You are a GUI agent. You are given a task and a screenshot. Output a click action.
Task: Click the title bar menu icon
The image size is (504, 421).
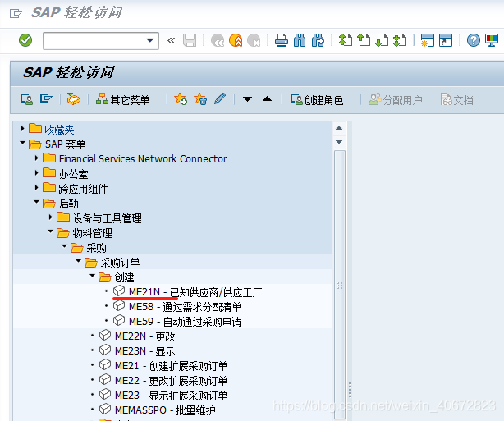click(16, 13)
